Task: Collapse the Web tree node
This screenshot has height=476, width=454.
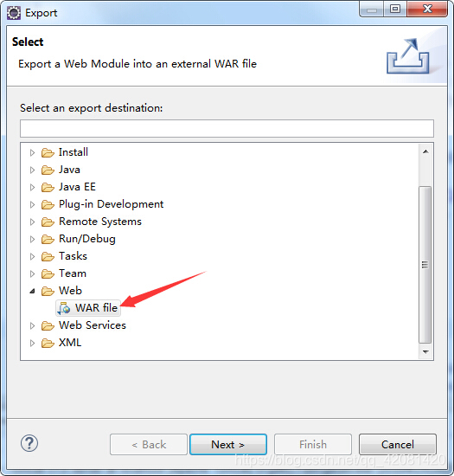Action: pyautogui.click(x=32, y=291)
